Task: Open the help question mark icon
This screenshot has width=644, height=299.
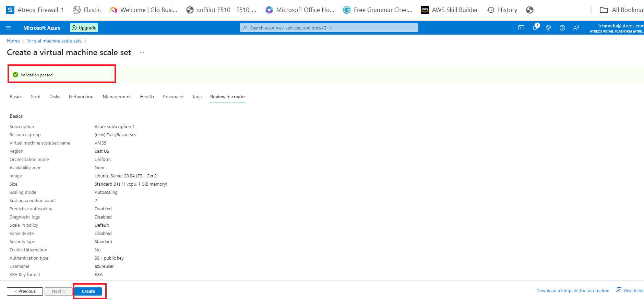Action: tap(562, 28)
